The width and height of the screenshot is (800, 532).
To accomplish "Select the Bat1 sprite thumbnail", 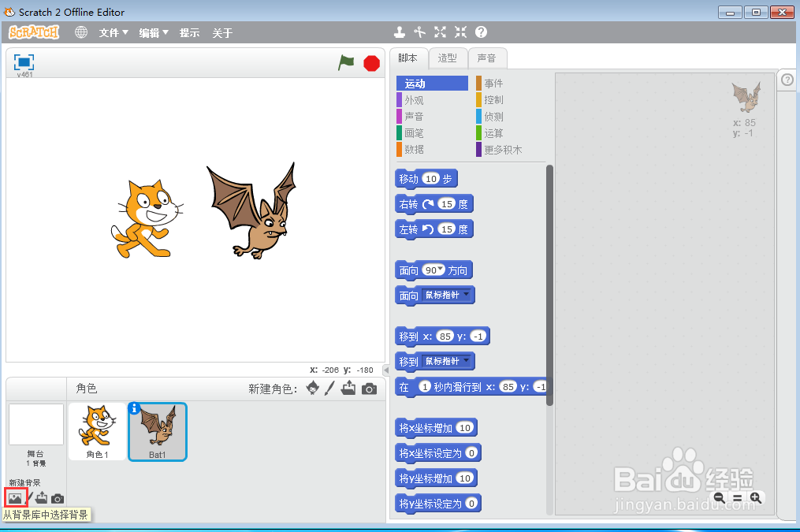I will (157, 431).
